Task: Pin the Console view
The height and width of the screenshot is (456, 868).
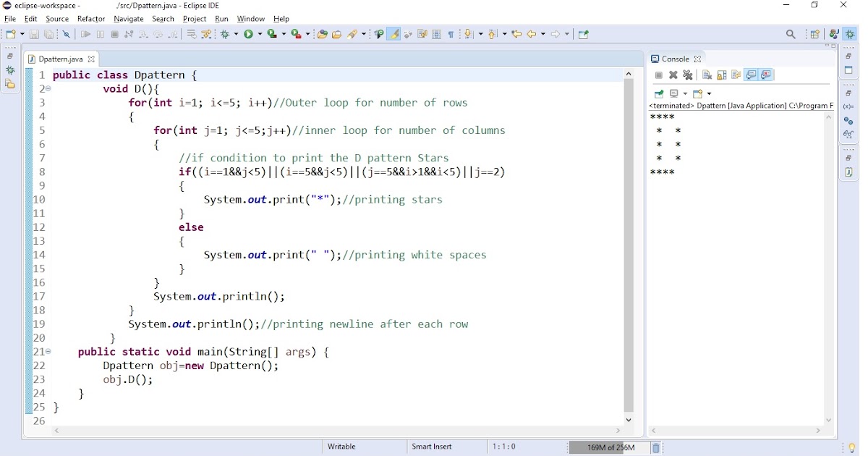Action: coord(658,93)
